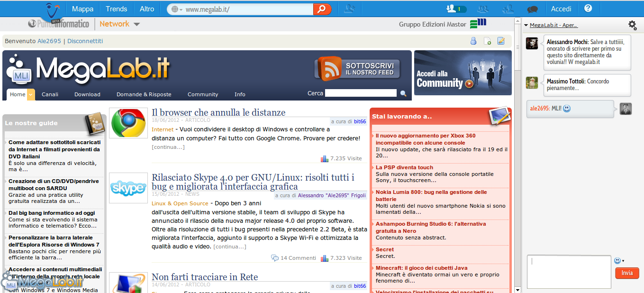
Task: Click the page scrollbar up arrow
Action: pos(517,21)
